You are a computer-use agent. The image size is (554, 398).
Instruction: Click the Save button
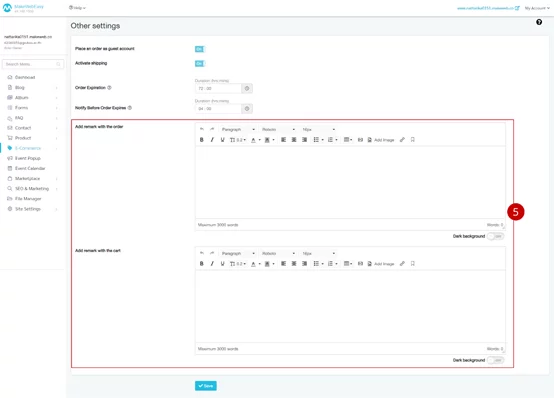pos(206,386)
